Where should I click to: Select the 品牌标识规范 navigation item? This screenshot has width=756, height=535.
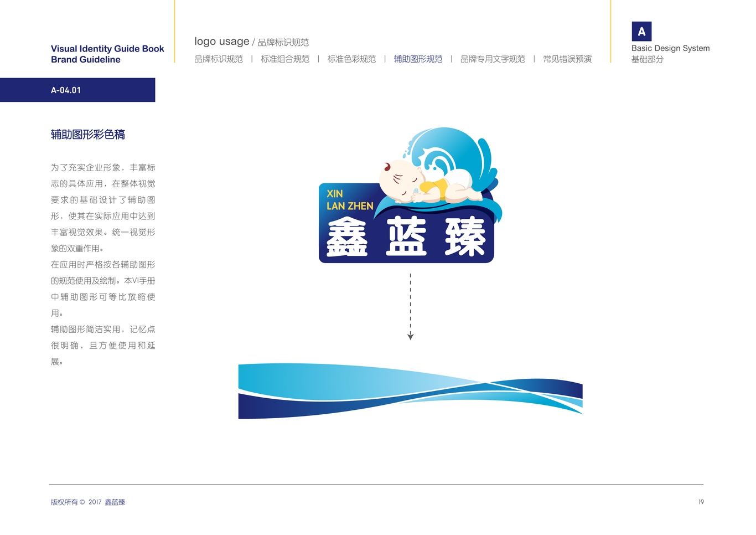[x=219, y=59]
